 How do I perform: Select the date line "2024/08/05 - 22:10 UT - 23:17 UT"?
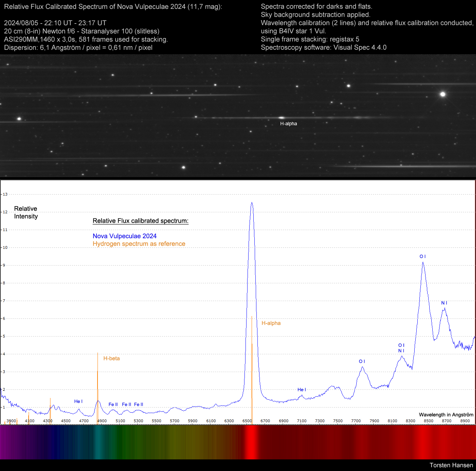coord(55,23)
